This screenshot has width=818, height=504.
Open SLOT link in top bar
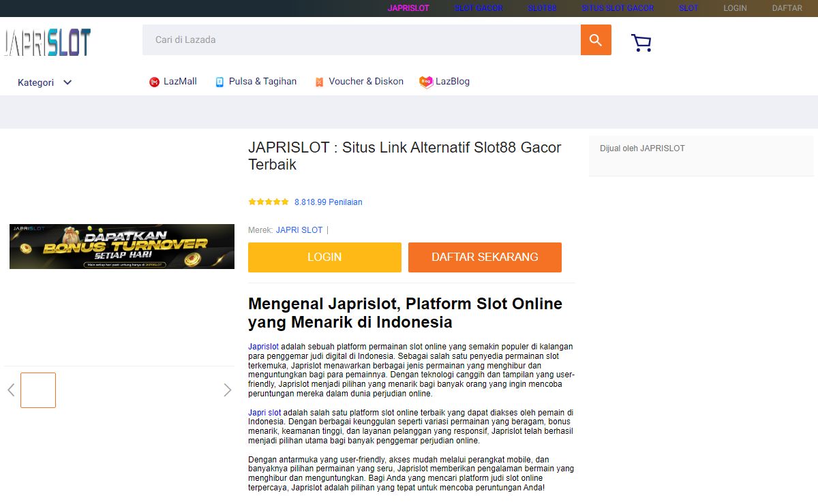tap(688, 8)
